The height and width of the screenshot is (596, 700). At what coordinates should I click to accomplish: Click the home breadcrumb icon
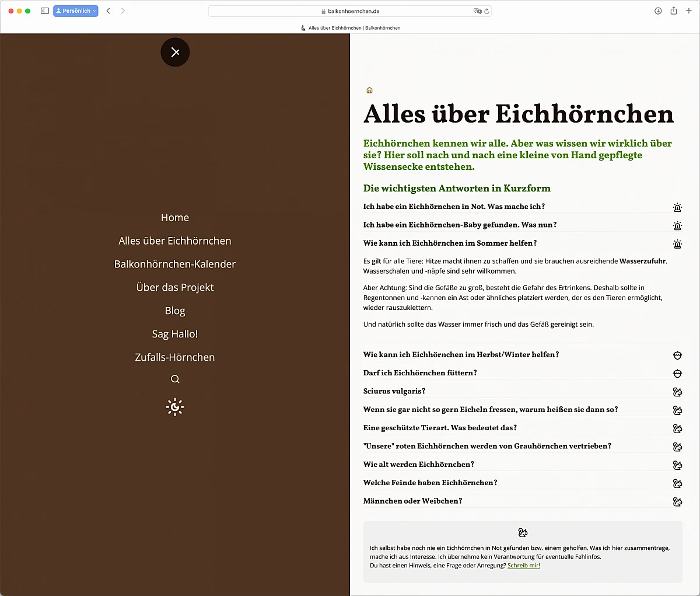tap(369, 90)
